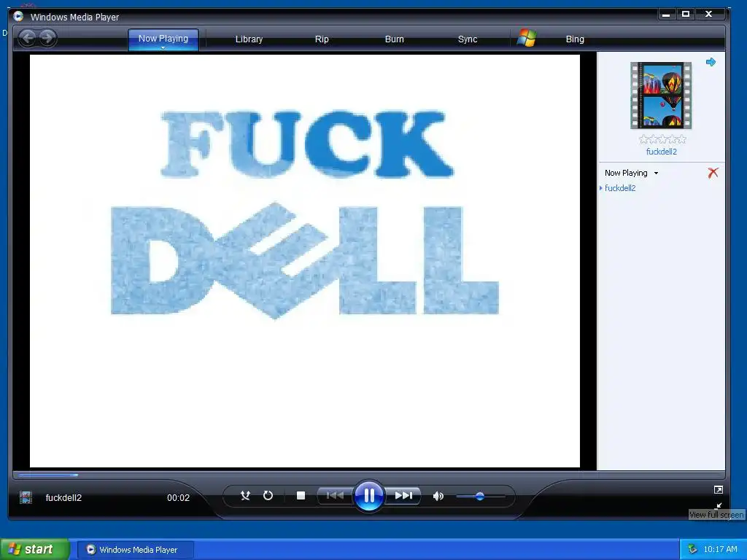This screenshot has width=747, height=560.
Task: Mute the volume speaker icon
Action: 438,496
